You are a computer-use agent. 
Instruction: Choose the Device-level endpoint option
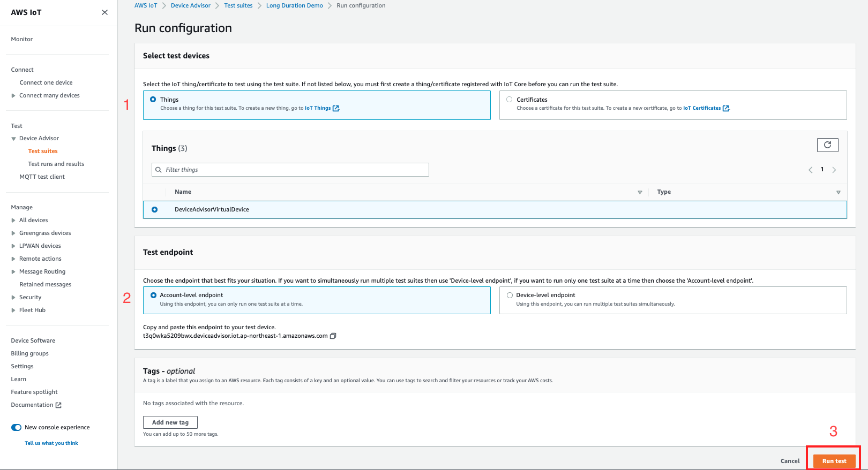[510, 295]
